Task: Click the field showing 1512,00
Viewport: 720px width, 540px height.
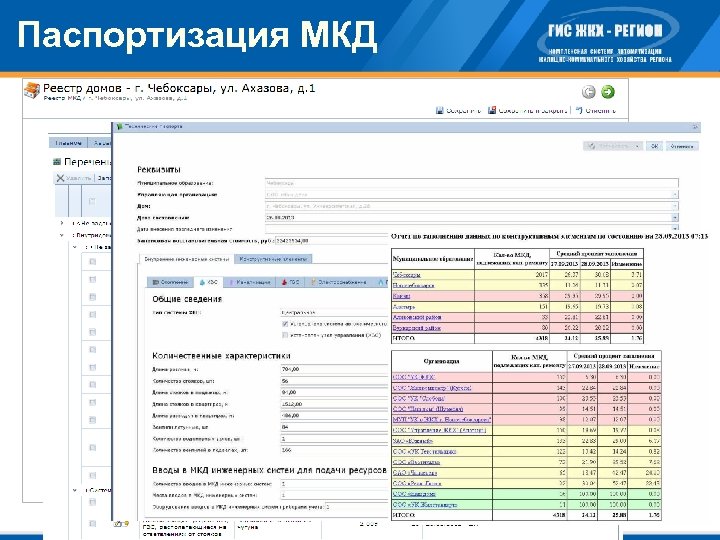Action: (334, 404)
